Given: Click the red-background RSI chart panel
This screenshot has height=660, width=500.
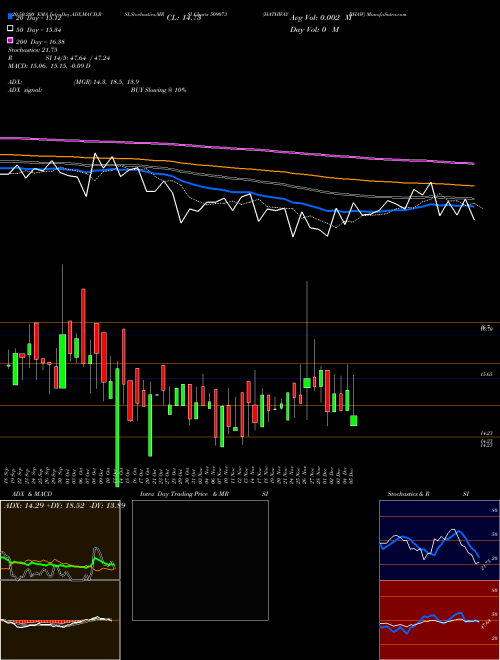Looking at the screenshot, I should 439,620.
